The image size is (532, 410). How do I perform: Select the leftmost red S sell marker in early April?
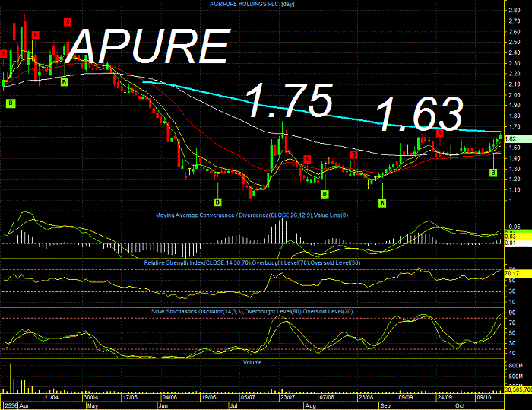(x=4, y=54)
